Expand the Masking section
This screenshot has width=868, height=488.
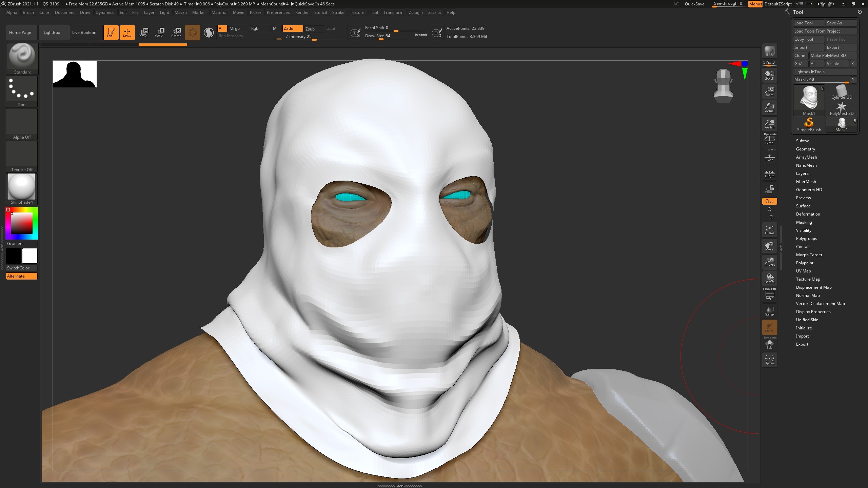(x=804, y=222)
